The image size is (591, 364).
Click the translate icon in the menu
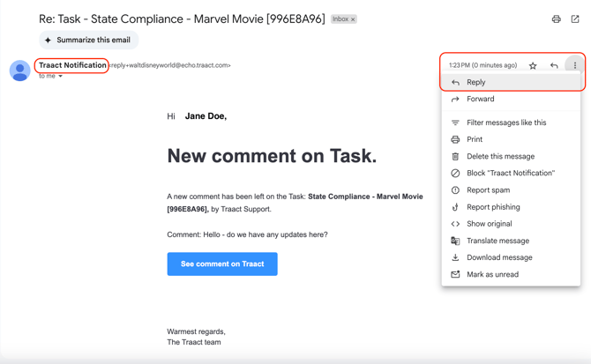click(455, 241)
